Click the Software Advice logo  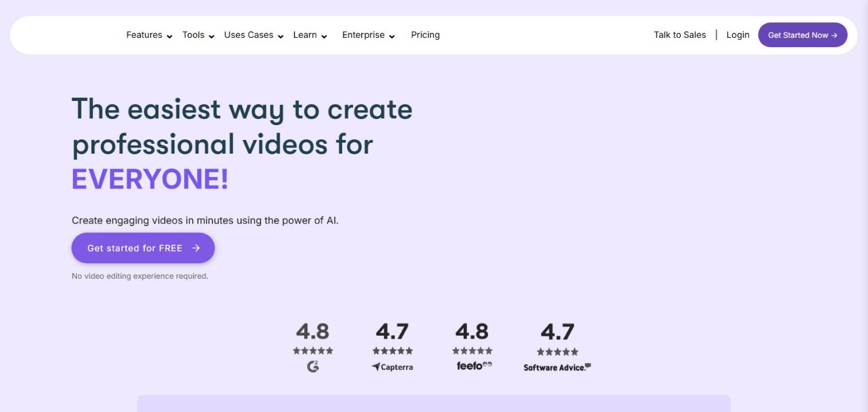[x=557, y=367]
